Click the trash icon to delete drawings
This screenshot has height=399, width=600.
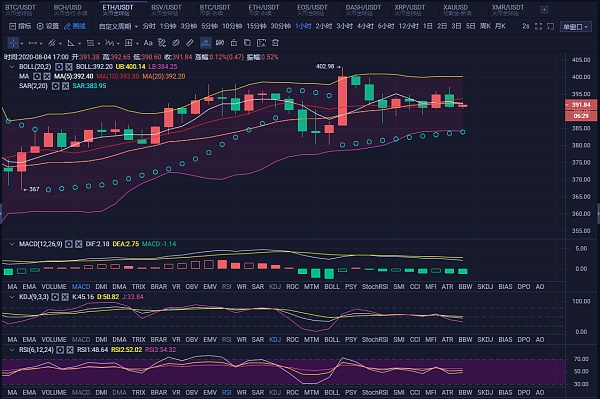(275, 43)
